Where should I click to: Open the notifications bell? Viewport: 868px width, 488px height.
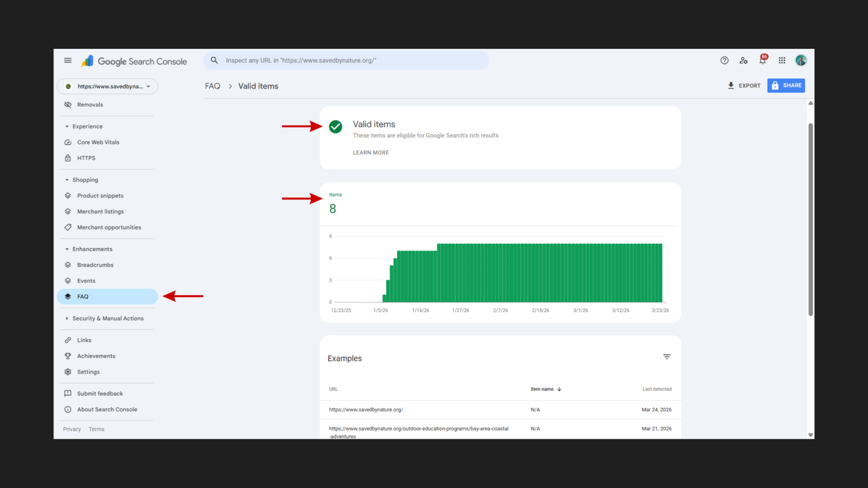(762, 61)
